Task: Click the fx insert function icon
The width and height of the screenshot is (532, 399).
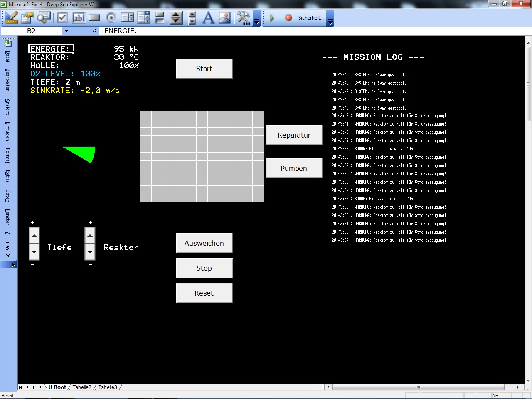Action: coord(94,31)
